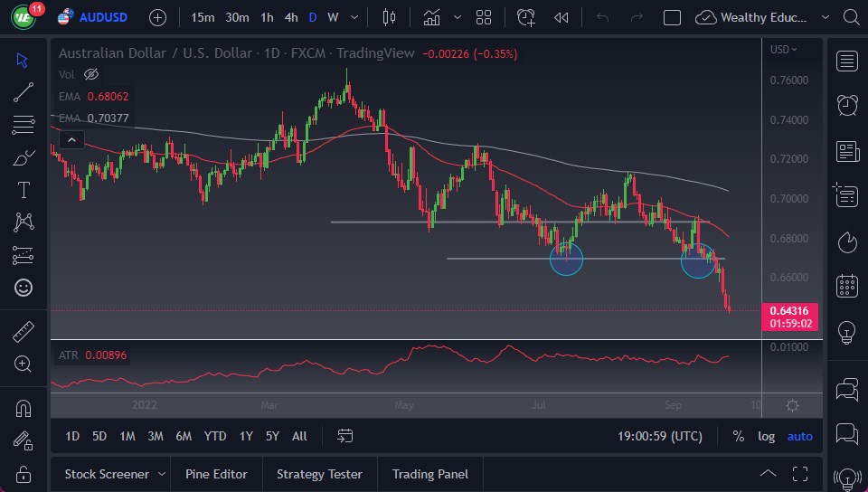Screen dimensions: 868x492
Task: Toggle auto scale for the chart
Action: pos(799,436)
